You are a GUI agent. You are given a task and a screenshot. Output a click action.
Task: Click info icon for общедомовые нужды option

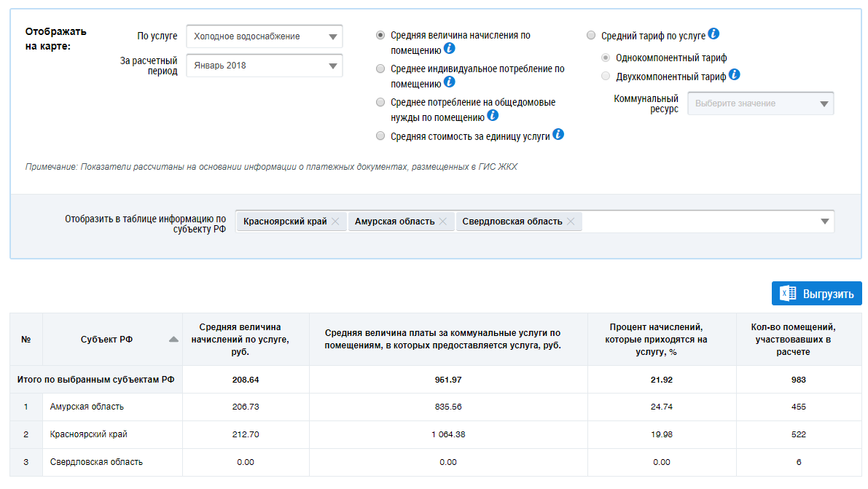click(x=493, y=116)
